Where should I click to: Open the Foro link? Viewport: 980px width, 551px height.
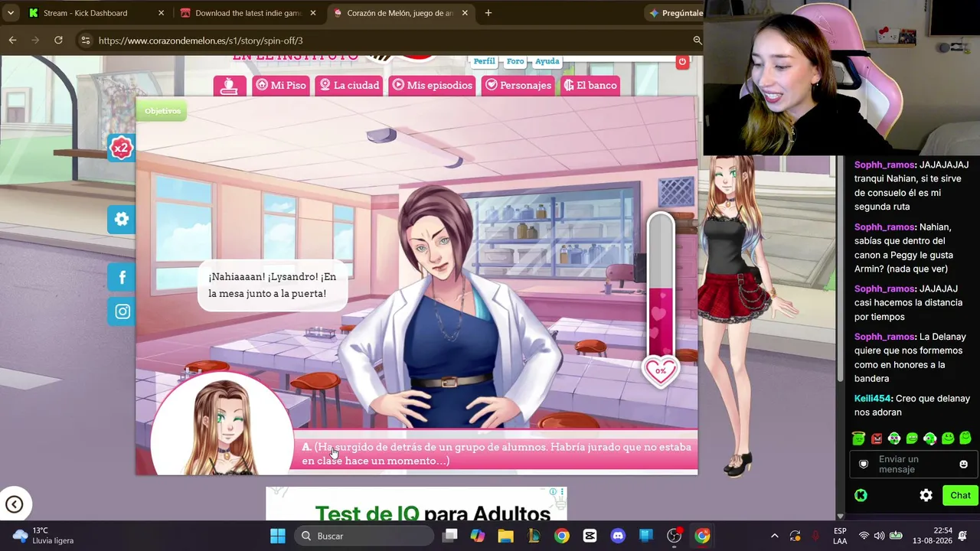515,61
